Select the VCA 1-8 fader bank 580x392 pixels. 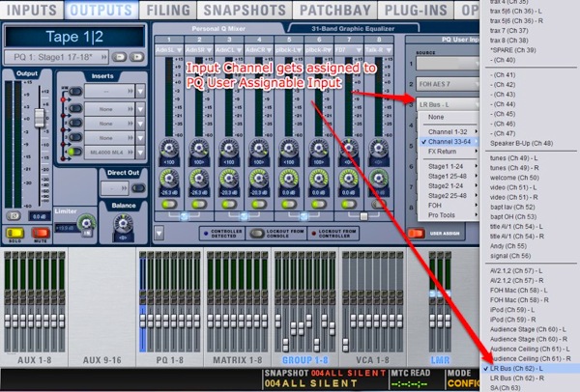click(x=373, y=359)
